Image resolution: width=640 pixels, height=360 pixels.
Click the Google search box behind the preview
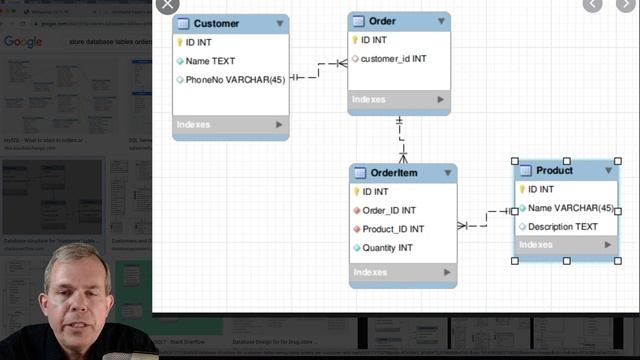tap(110, 42)
